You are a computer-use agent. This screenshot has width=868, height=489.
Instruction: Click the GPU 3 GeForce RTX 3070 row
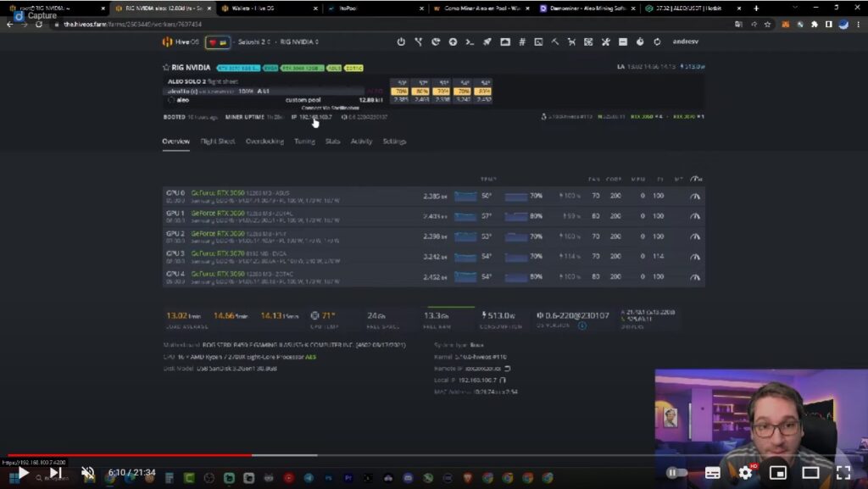coord(433,257)
